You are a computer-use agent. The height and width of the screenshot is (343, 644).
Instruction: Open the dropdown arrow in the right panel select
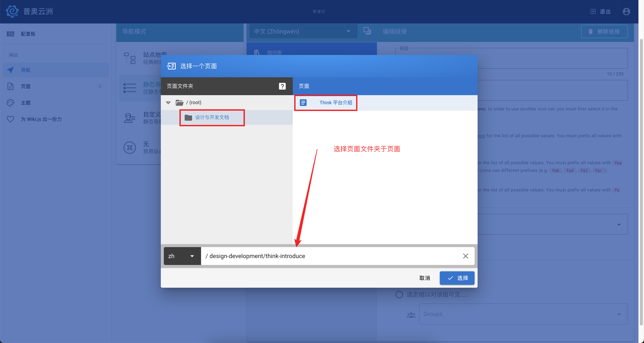[x=619, y=224]
